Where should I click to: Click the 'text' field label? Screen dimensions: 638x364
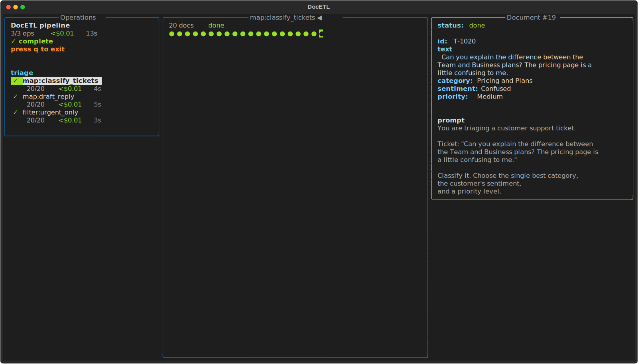[445, 49]
